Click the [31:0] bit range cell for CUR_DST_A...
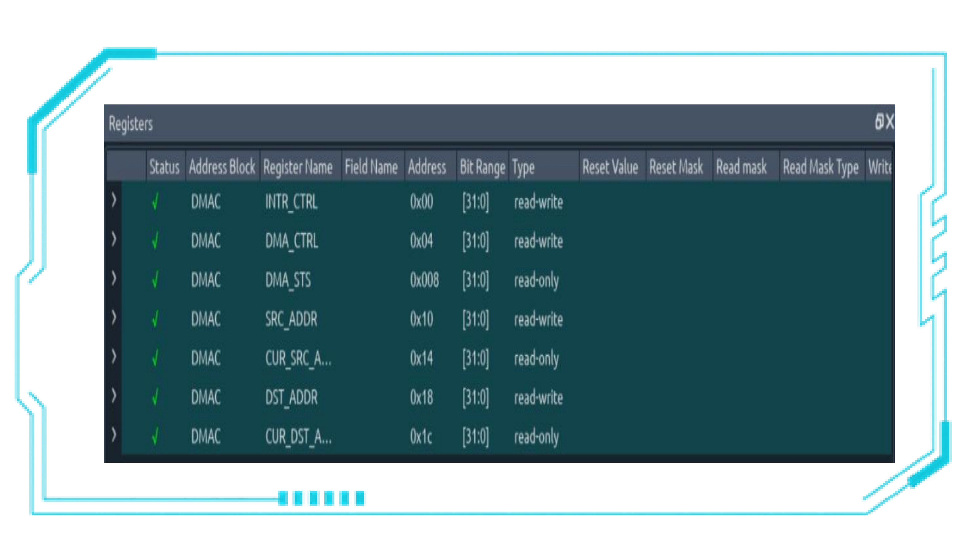 pos(475,437)
